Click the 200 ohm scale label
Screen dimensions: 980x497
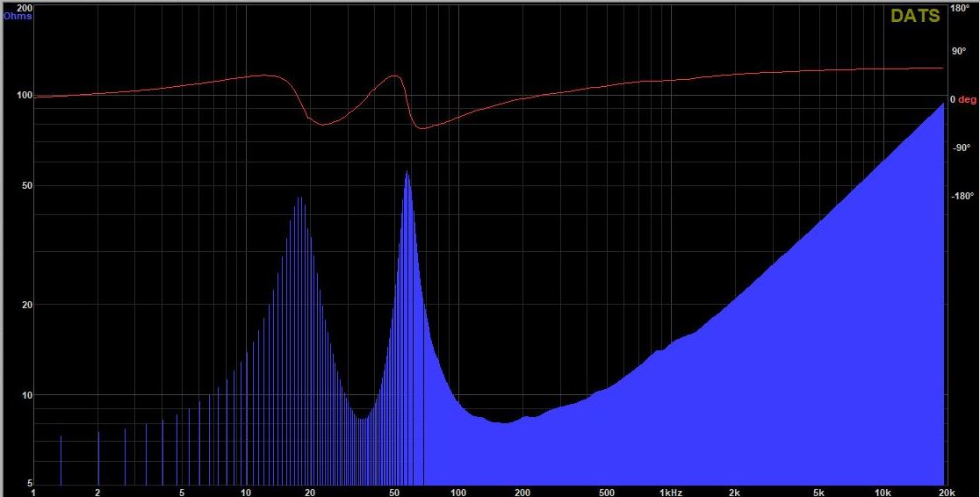(x=25, y=9)
